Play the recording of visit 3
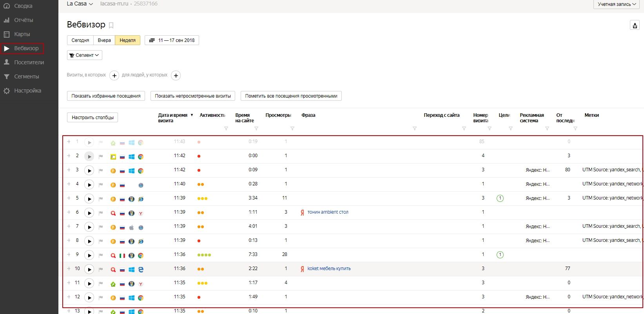 [89, 171]
